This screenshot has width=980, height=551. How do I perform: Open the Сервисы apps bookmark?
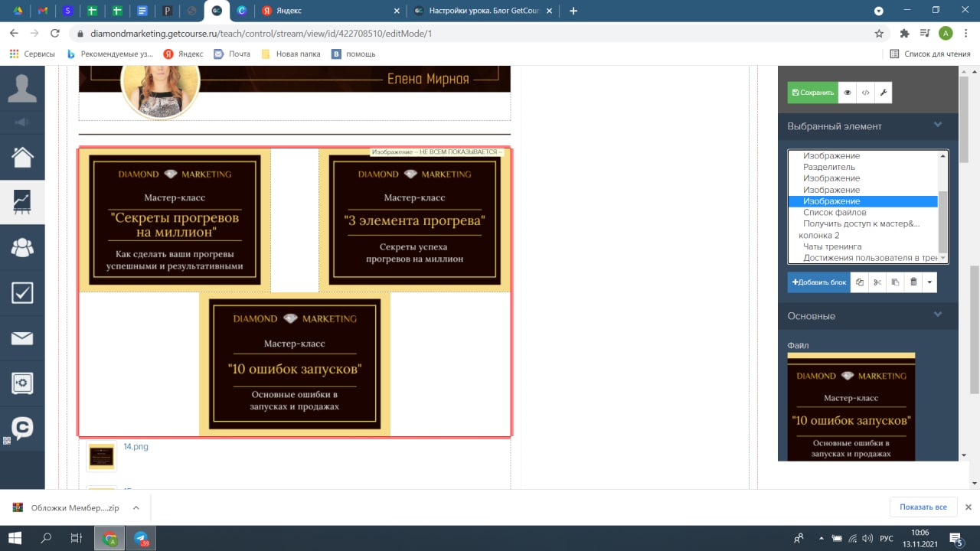31,54
